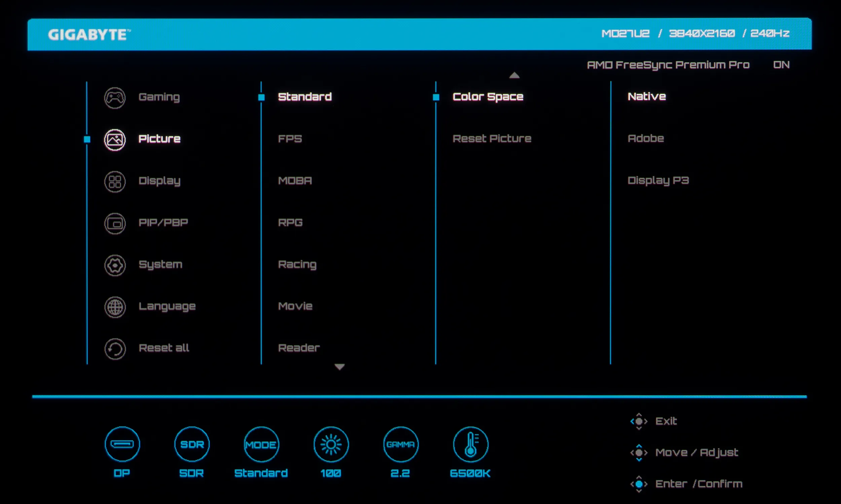841x504 pixels.
Task: Click the Reset all circular arrow icon
Action: (115, 349)
